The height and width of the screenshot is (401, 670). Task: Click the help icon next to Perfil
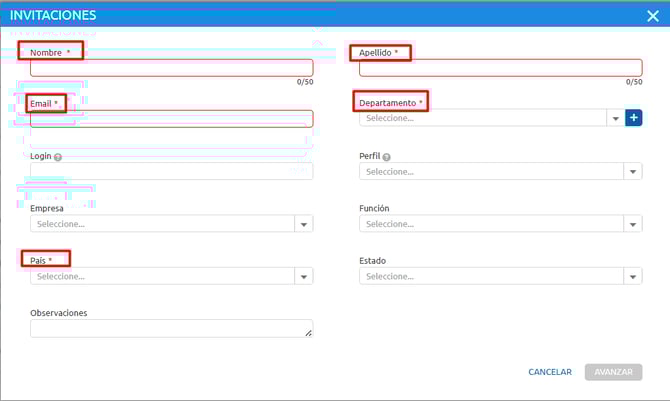pyautogui.click(x=387, y=157)
